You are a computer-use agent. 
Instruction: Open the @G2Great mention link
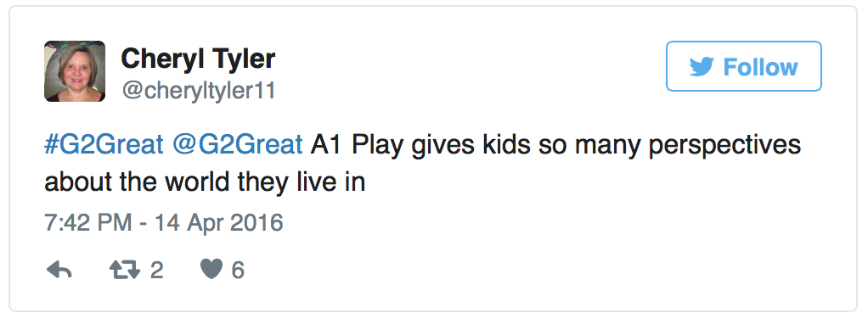(x=238, y=145)
